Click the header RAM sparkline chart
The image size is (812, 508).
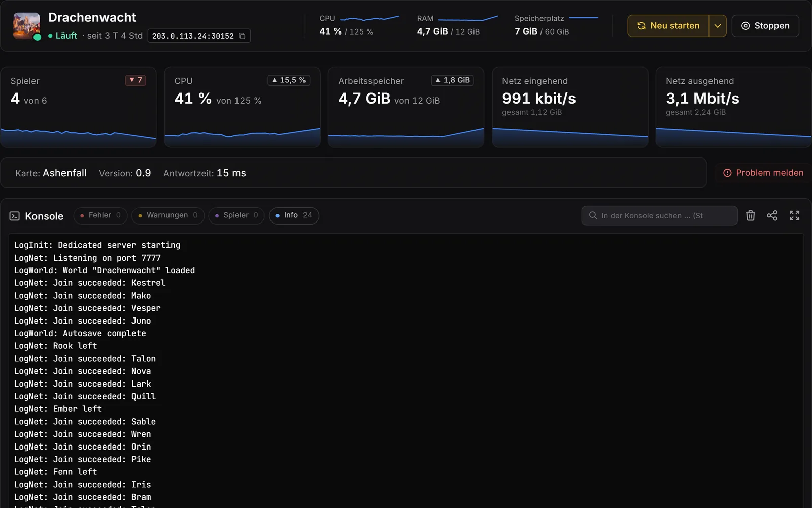[468, 18]
